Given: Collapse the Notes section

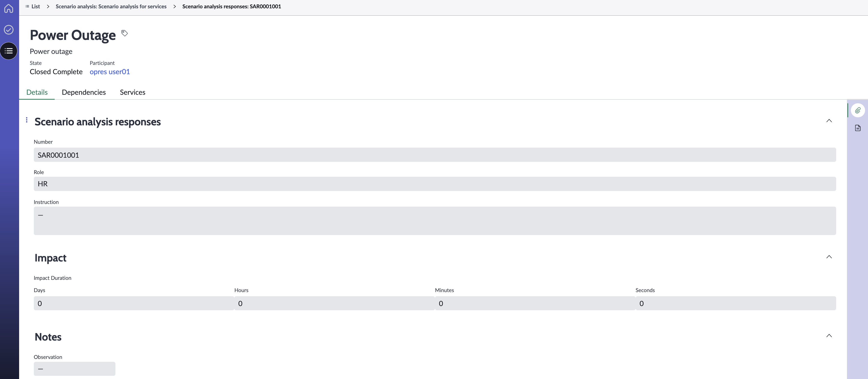Looking at the screenshot, I should pos(829,336).
